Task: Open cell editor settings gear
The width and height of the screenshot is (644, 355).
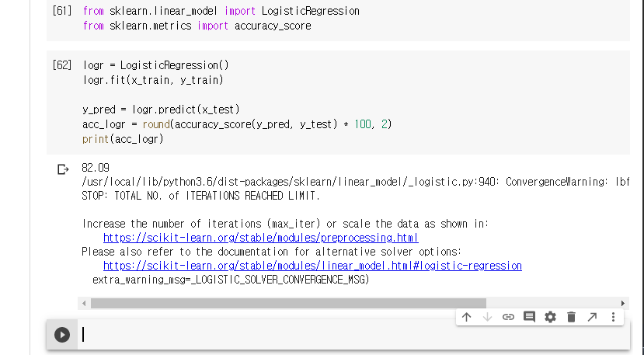Action: 551,317
